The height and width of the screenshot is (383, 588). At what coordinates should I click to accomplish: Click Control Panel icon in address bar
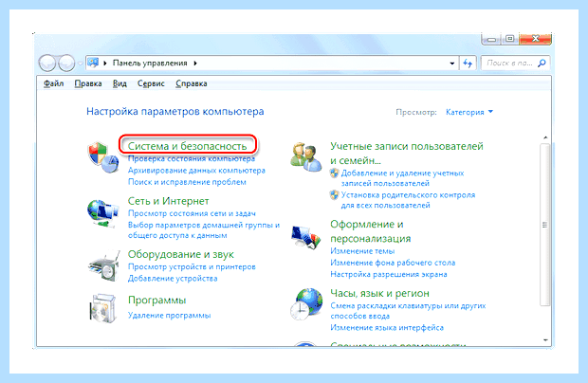[93, 63]
